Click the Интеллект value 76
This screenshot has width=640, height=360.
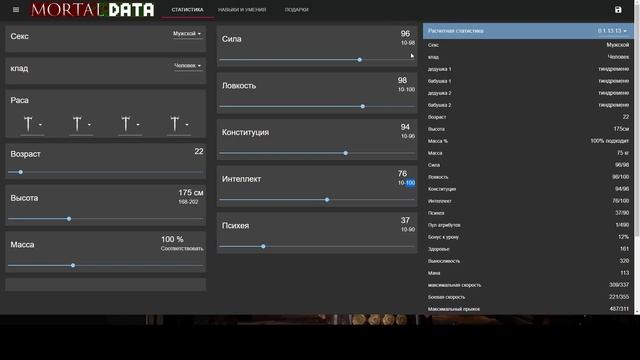402,174
